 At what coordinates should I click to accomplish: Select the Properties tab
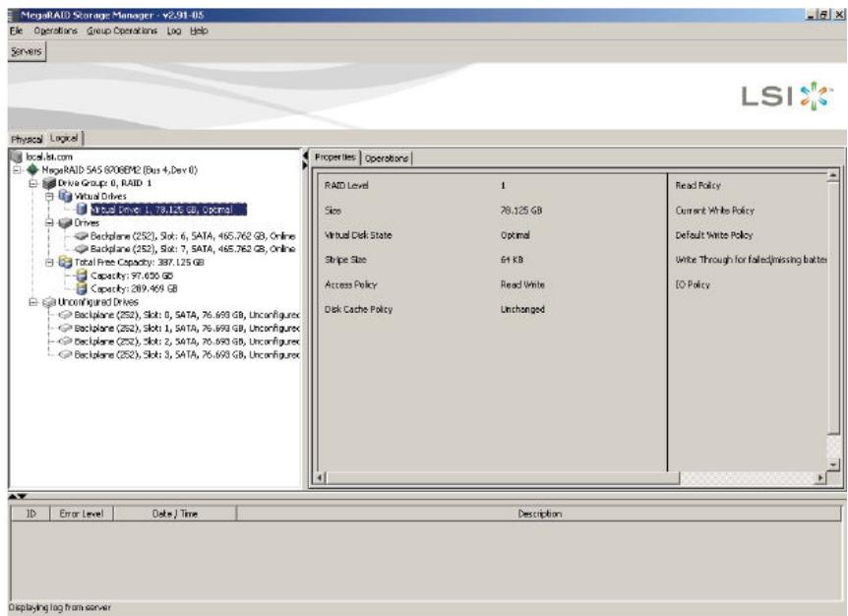335,156
